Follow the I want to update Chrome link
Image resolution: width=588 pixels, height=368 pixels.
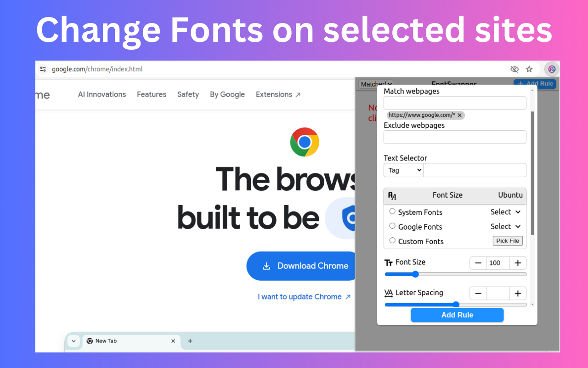[x=304, y=297]
